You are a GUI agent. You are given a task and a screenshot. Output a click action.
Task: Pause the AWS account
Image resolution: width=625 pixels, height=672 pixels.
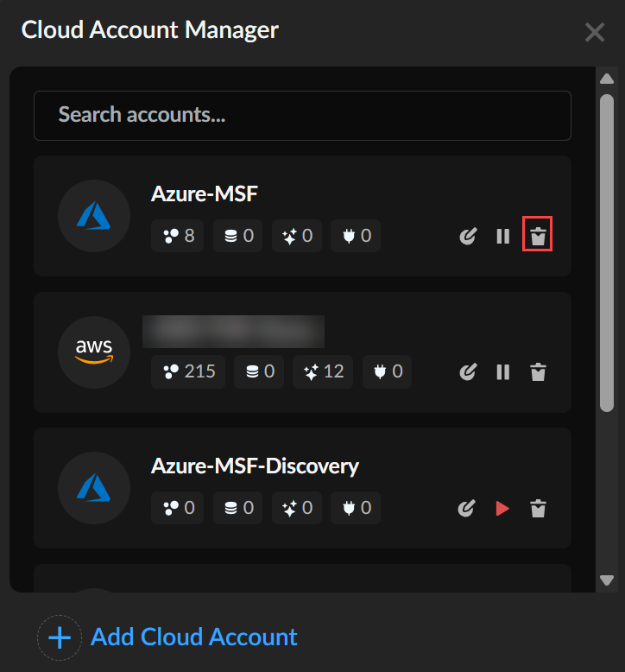pos(502,372)
